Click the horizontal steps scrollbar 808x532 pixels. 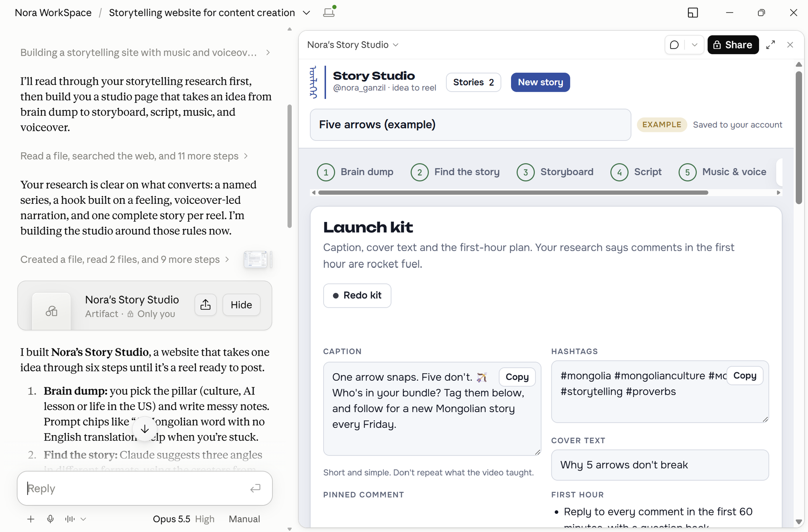[513, 193]
